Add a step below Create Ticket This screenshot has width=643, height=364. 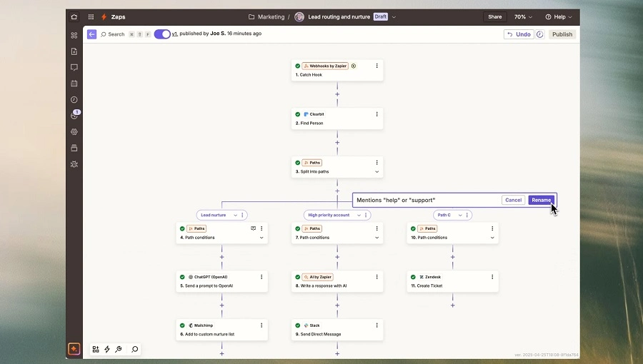[x=453, y=305]
